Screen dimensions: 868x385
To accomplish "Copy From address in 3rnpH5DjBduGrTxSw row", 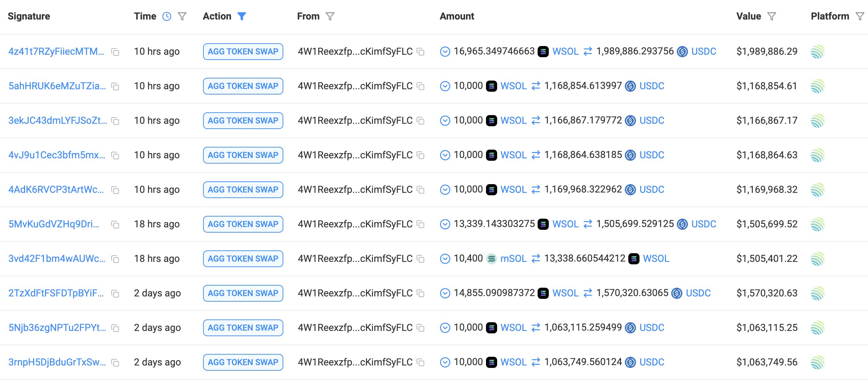I will click(x=421, y=363).
